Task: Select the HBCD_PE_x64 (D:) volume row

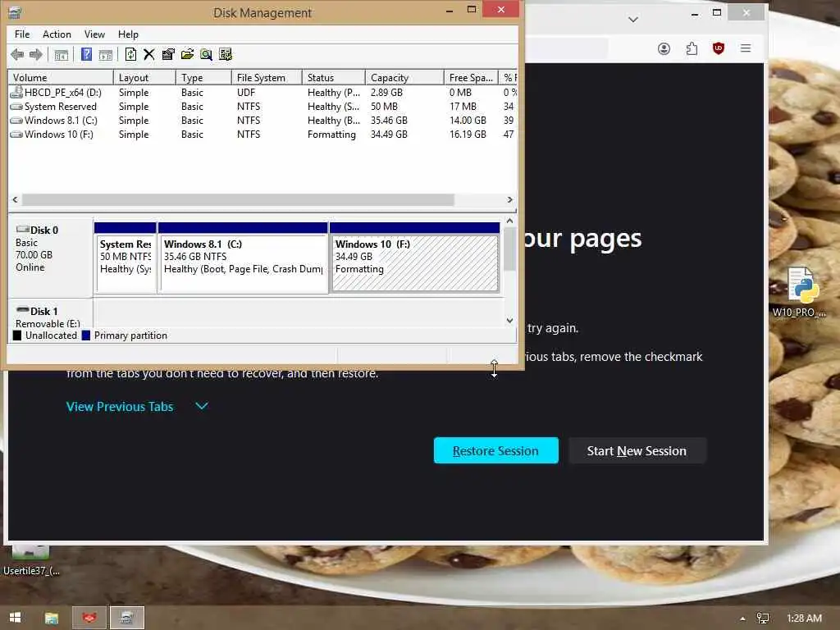Action: 262,92
